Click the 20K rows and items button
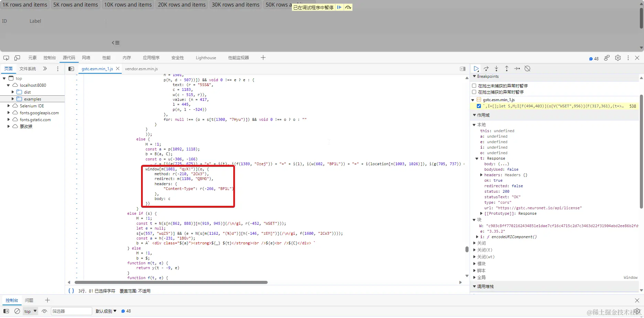This screenshot has height=318, width=644. click(182, 5)
